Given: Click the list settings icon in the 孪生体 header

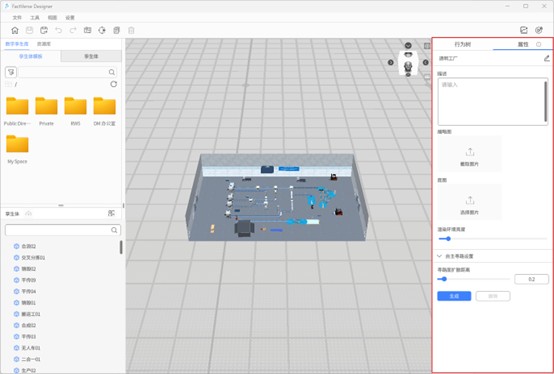Looking at the screenshot, I should [111, 213].
